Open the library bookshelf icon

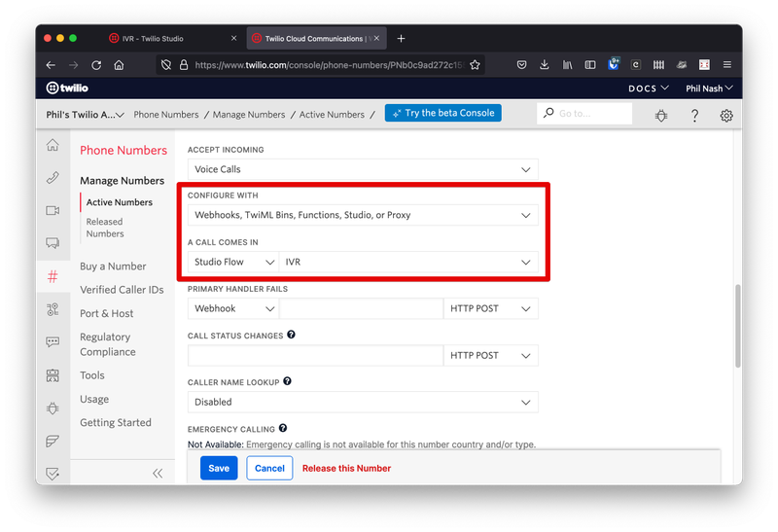click(567, 64)
